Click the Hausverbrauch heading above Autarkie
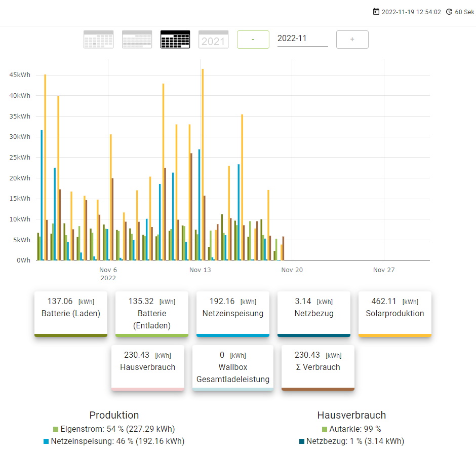476x450 pixels. coord(351,415)
